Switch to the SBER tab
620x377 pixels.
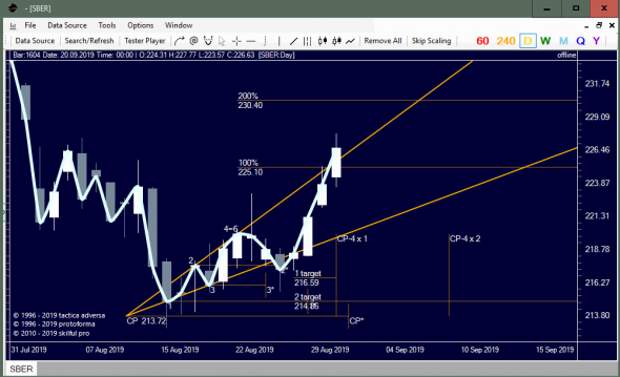21,369
